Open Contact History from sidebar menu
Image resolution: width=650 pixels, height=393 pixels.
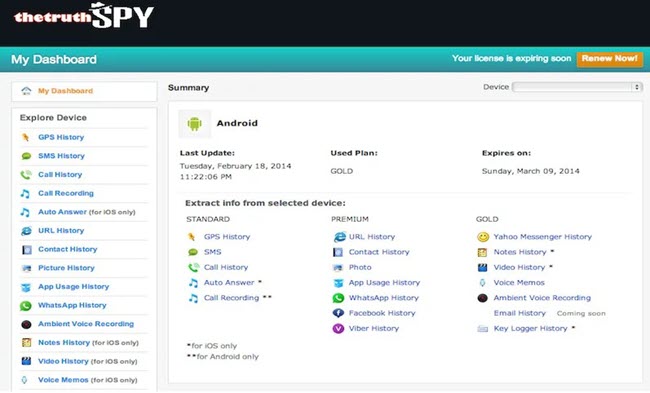click(68, 249)
